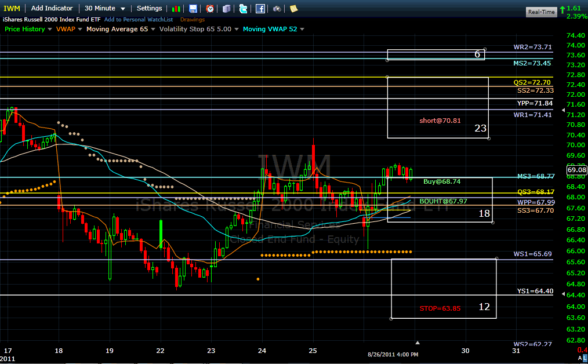Select the SS2=72.33 level label
Screen dimensions: 588x364
[x=535, y=91]
